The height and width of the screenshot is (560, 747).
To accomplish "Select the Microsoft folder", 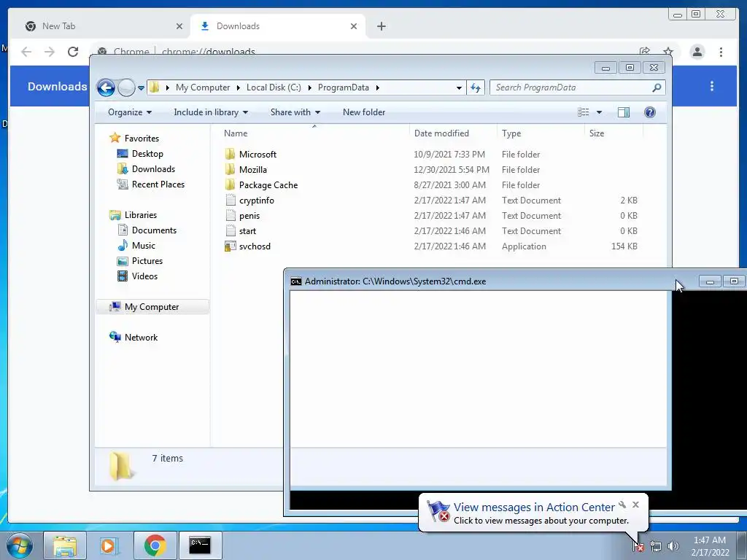I will (x=258, y=155).
